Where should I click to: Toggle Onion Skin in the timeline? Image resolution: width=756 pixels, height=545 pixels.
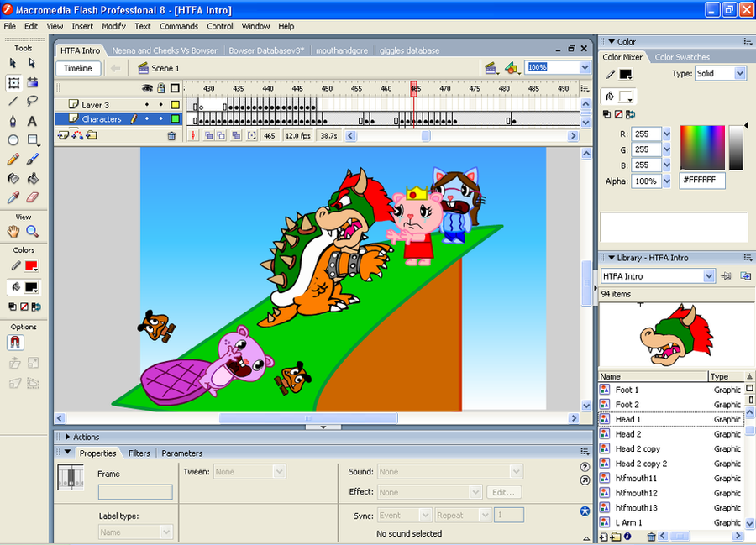(x=209, y=136)
